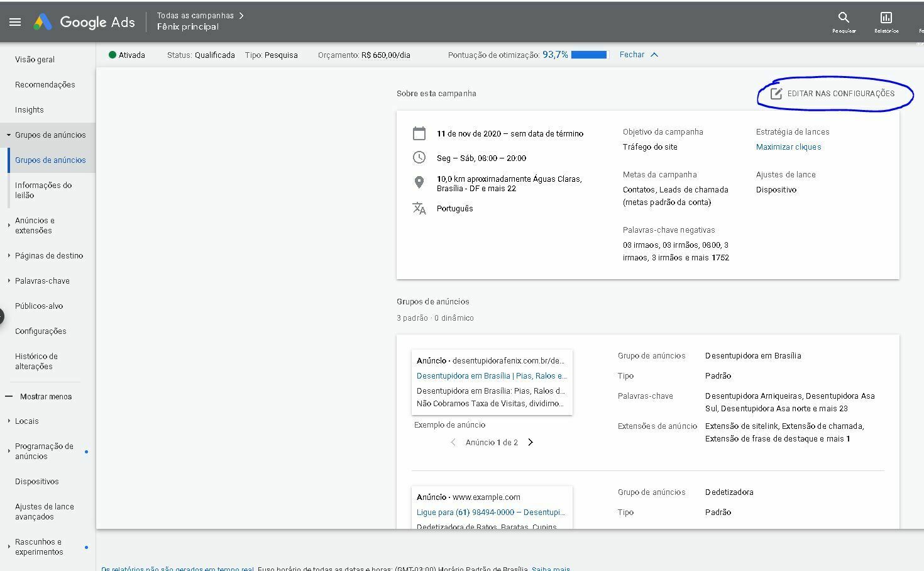Click Mostrar menos in sidebar
The width and height of the screenshot is (924, 571).
click(x=46, y=396)
